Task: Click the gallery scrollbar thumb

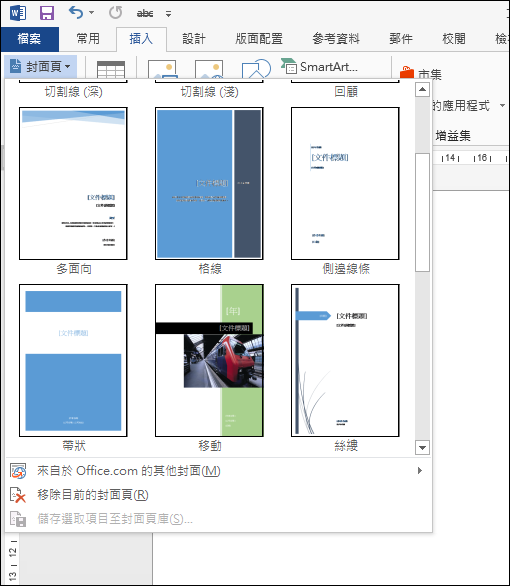Action: (x=422, y=212)
